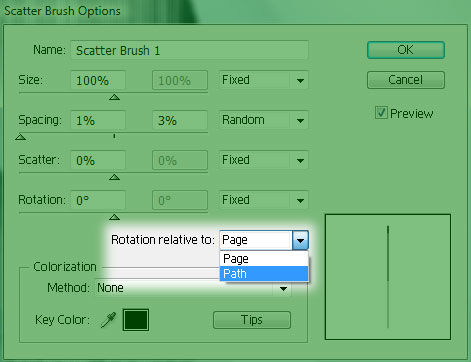471x362 pixels.
Task: Click the Size slider triangle handle
Action: point(114,97)
